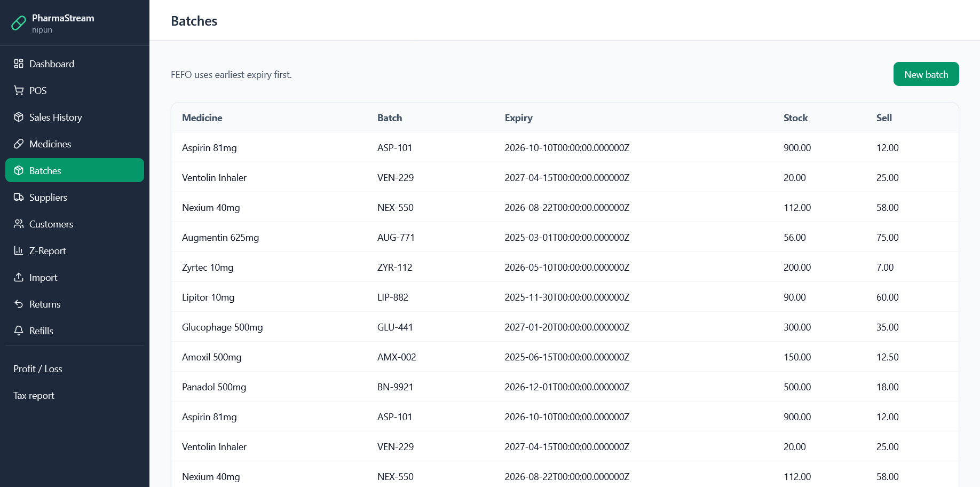Click the POS shopping cart icon

point(19,91)
